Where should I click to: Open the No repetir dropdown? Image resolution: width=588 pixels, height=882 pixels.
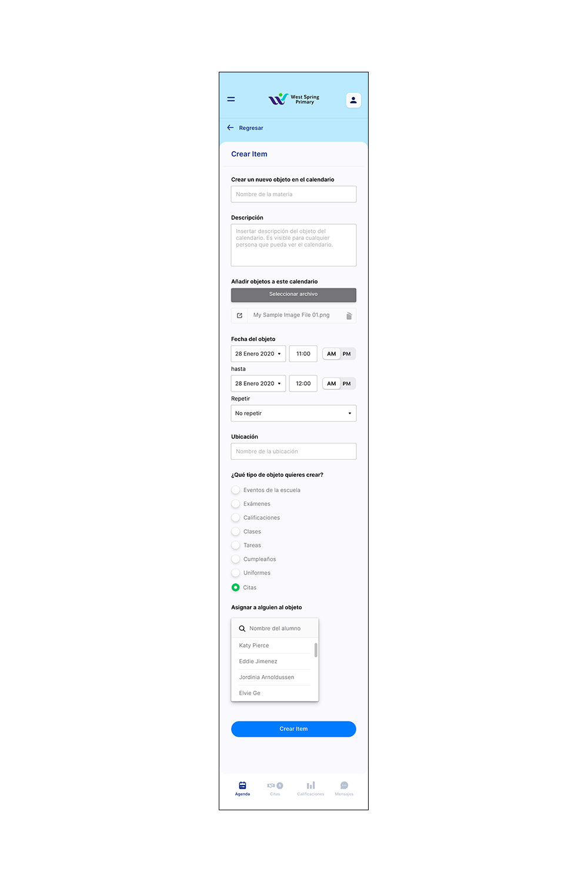coord(293,413)
